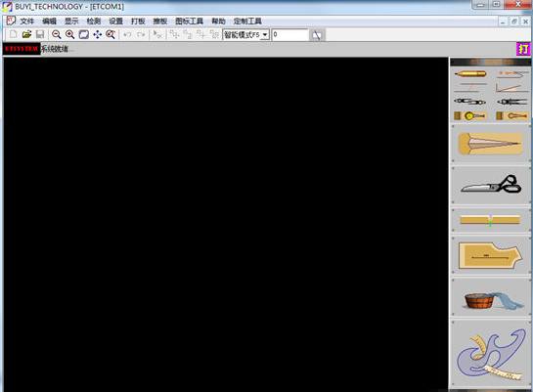Open the notch mark tool panel
This screenshot has width=533, height=392.
[490, 221]
